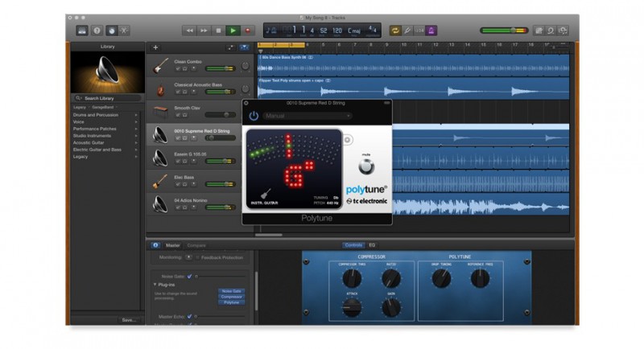
Task: Switch to the EQ tab
Action: (372, 245)
